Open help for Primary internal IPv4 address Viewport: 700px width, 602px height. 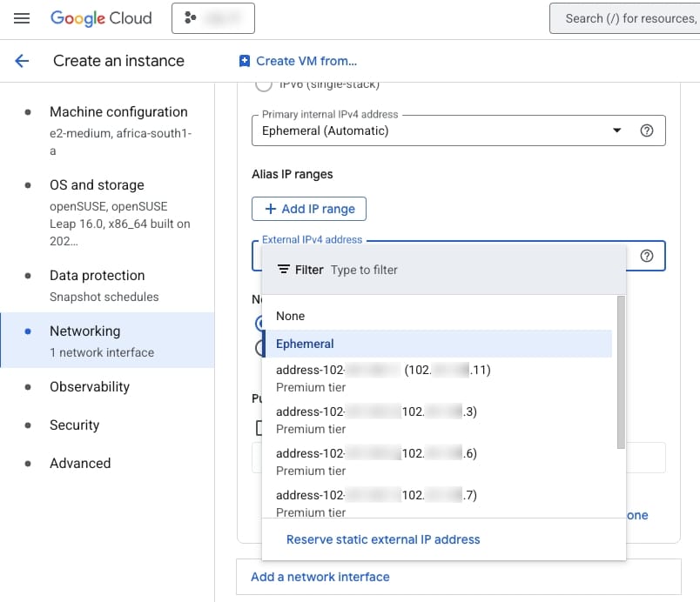coord(646,130)
